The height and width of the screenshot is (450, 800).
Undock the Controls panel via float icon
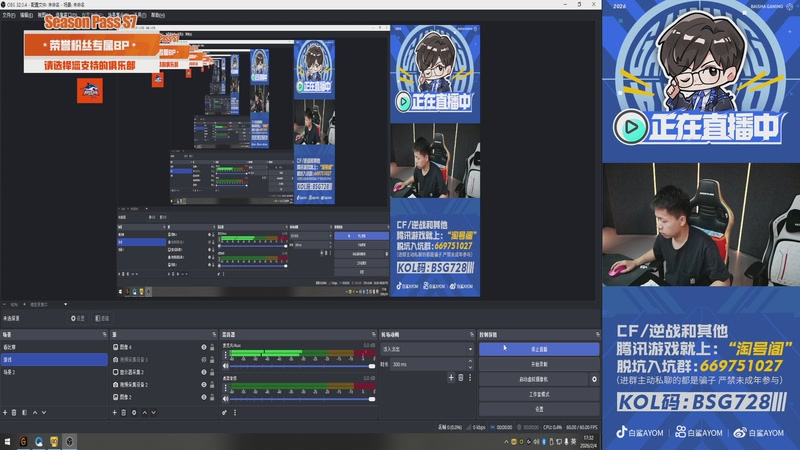(x=597, y=335)
